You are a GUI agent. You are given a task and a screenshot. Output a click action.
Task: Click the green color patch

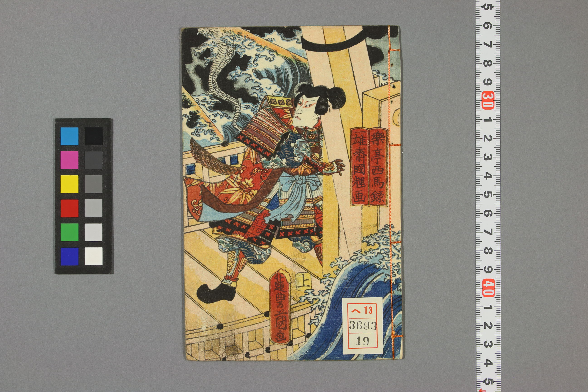tap(69, 232)
